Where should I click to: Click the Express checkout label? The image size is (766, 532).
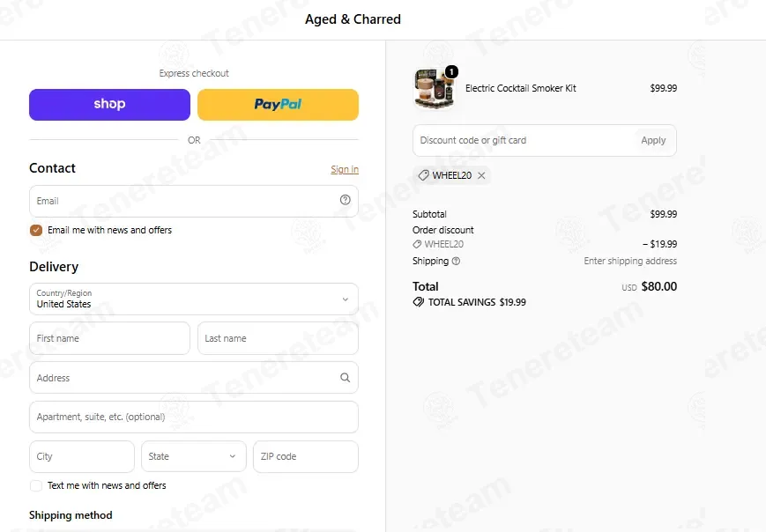pos(194,73)
